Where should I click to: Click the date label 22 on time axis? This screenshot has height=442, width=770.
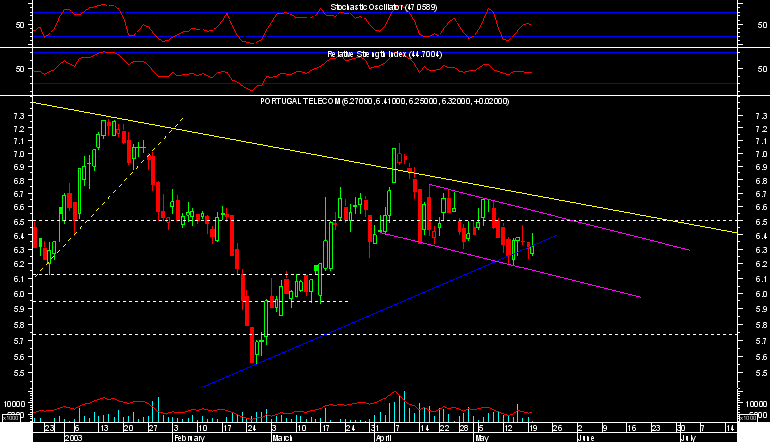click(x=444, y=428)
